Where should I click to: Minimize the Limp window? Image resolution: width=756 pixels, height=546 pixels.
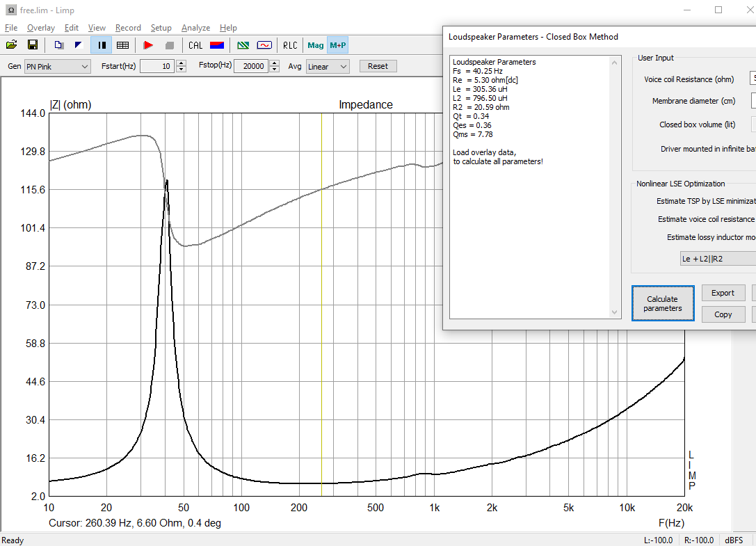(x=688, y=10)
